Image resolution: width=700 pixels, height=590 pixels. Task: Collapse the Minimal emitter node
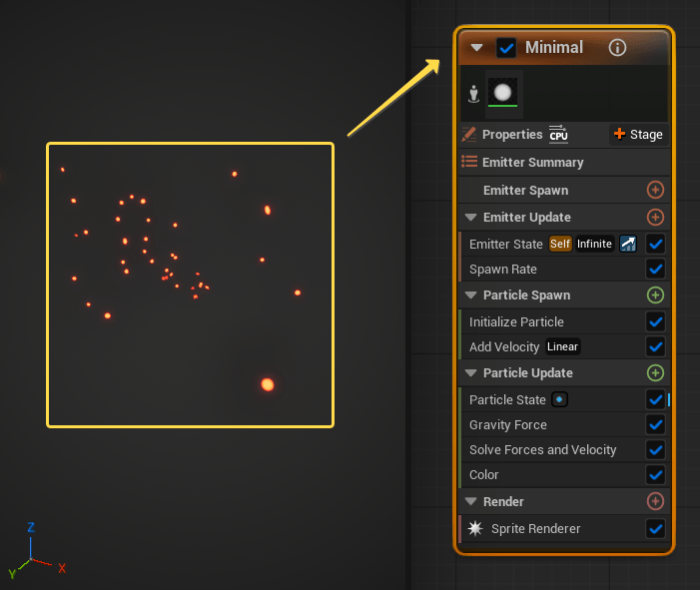tap(476, 47)
